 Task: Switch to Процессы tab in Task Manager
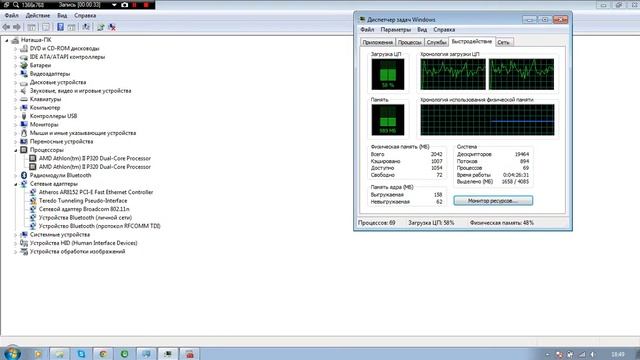click(x=409, y=42)
